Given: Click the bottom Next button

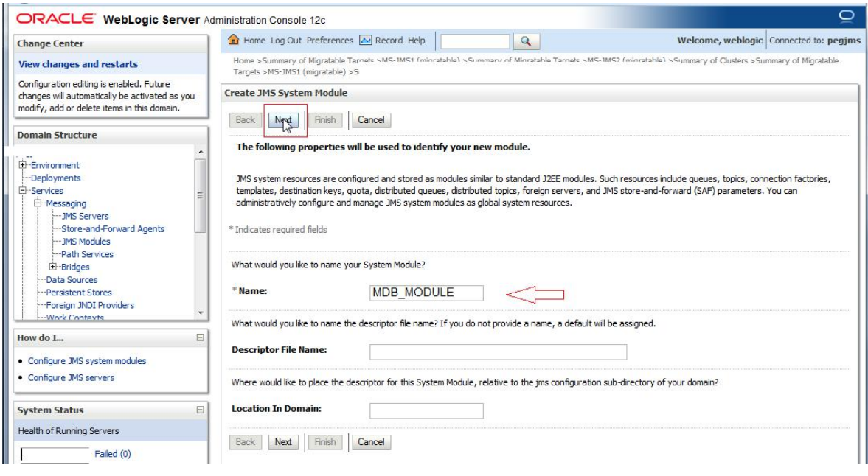Looking at the screenshot, I should coord(283,441).
